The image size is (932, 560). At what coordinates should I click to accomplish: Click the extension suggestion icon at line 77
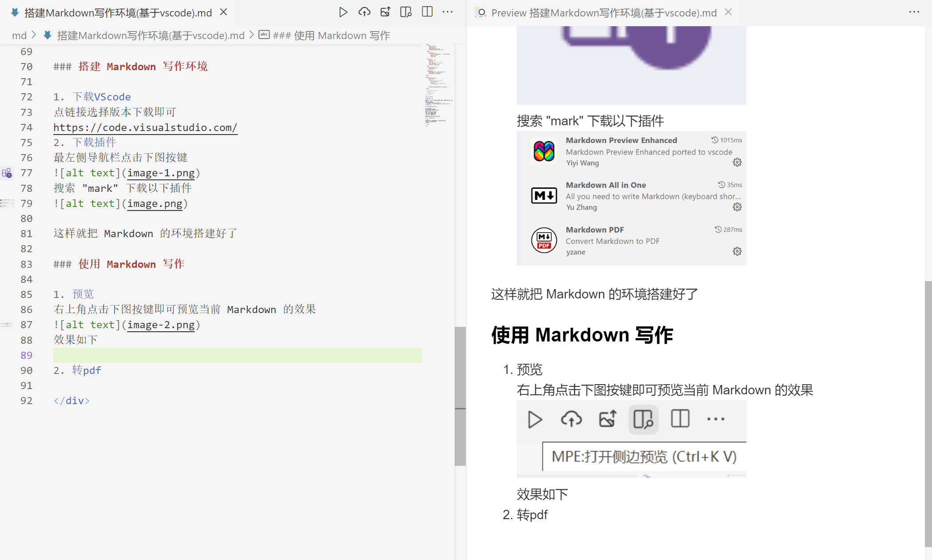tap(6, 173)
